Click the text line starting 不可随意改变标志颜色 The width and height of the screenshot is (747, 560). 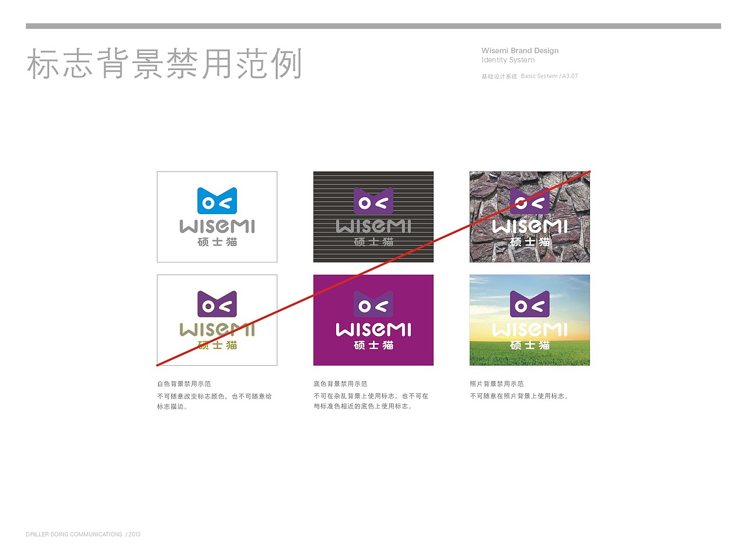214,396
